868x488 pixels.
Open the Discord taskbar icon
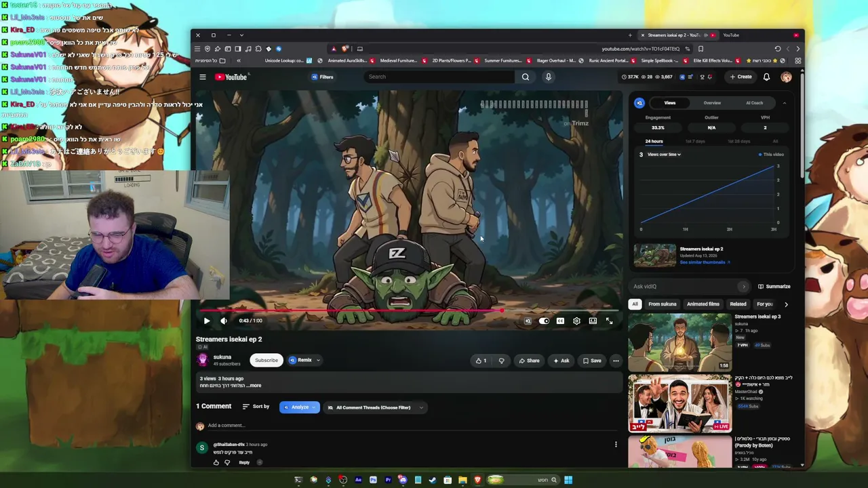click(x=403, y=480)
